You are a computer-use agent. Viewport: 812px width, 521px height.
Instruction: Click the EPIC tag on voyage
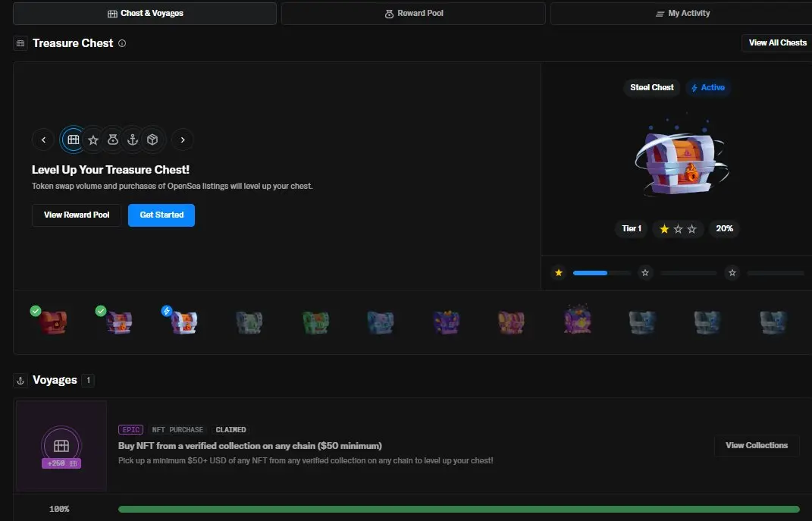[x=130, y=430]
